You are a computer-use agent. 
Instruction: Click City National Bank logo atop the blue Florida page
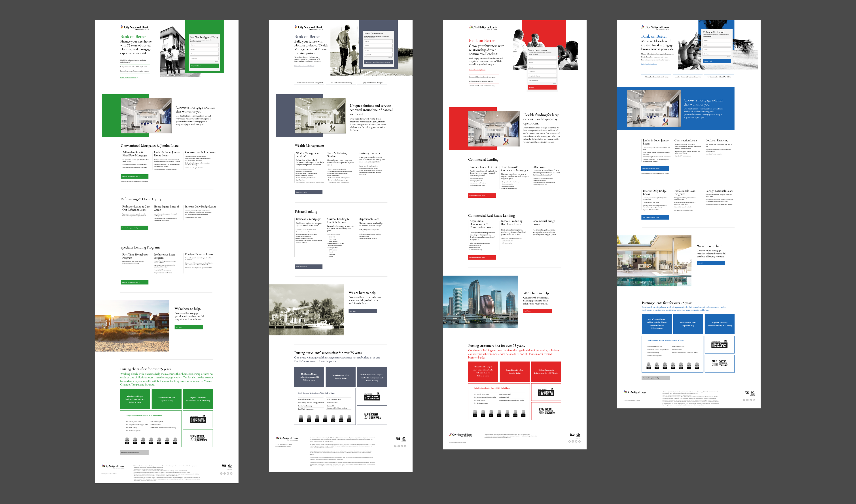655,28
